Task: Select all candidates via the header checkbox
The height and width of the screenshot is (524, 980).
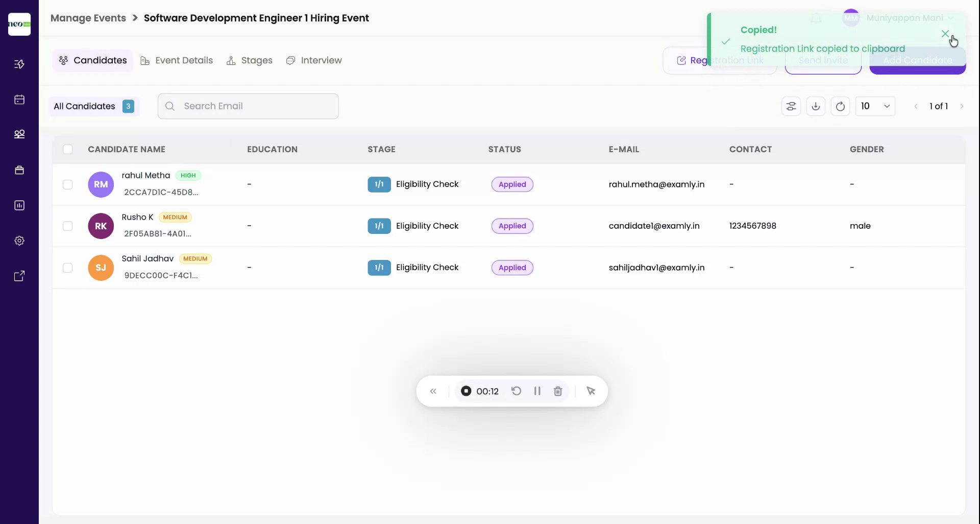Action: [x=68, y=149]
